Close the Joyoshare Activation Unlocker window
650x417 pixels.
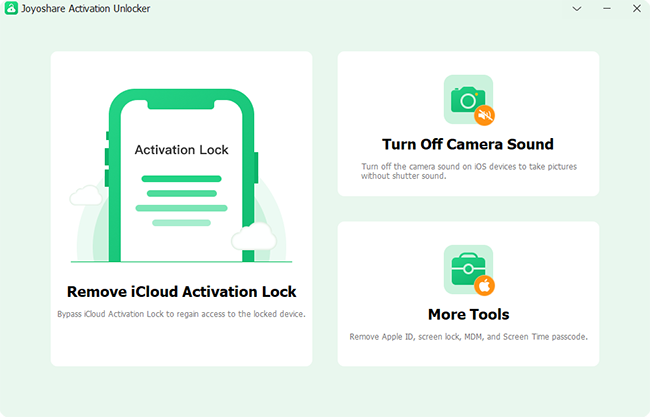[x=637, y=8]
